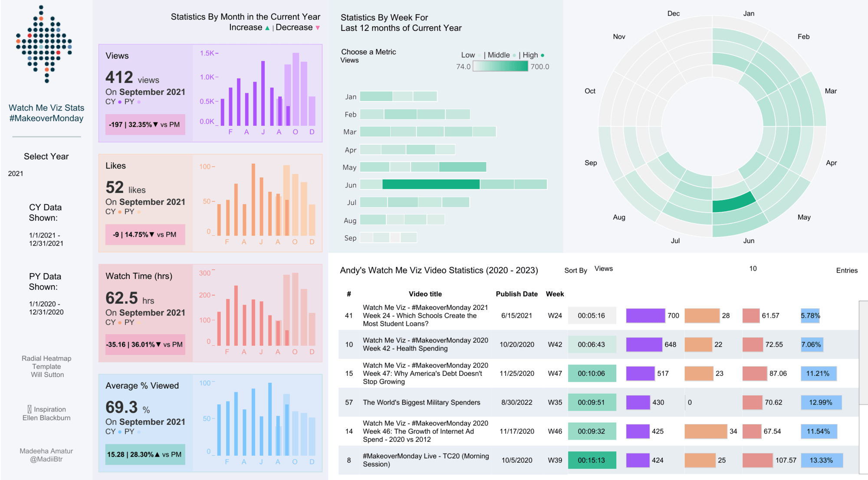Click the green color gradient legend scale
Viewport: 868px width, 480px height.
501,67
